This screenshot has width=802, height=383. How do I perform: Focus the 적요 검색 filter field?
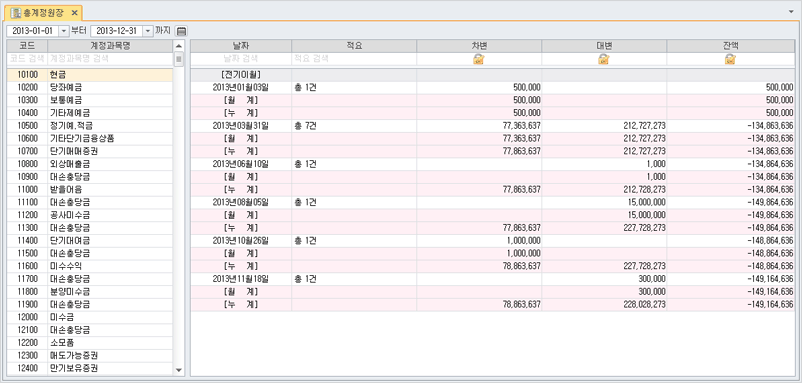(x=354, y=59)
